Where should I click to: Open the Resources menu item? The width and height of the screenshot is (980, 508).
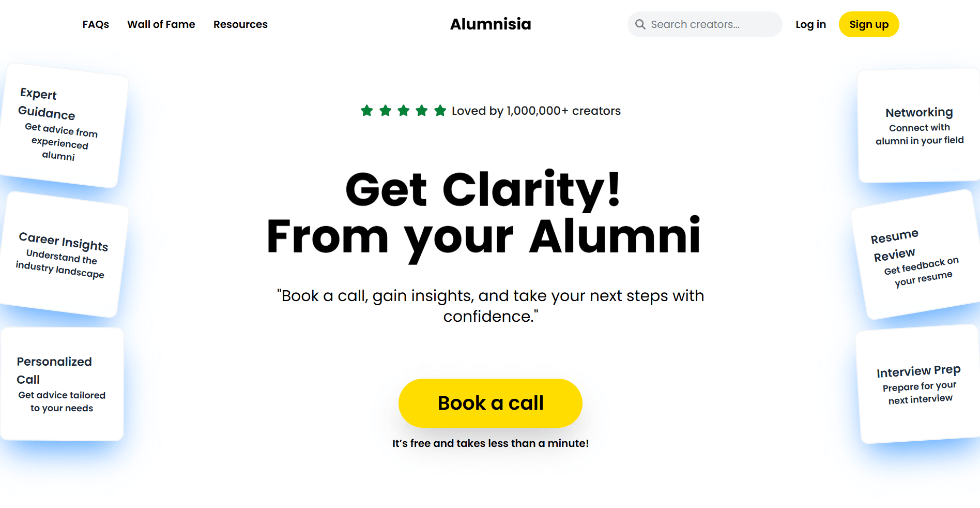[x=240, y=24]
